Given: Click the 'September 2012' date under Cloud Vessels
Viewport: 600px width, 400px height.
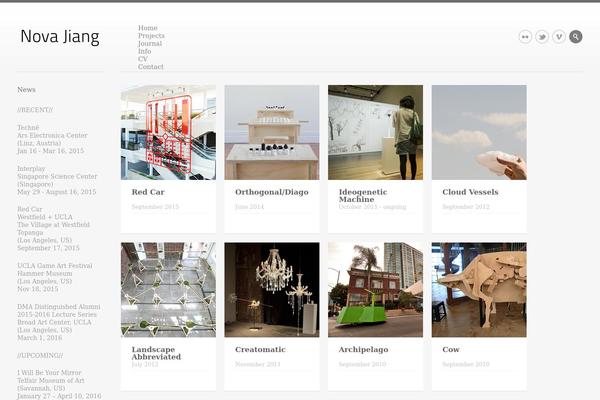Looking at the screenshot, I should [x=466, y=207].
